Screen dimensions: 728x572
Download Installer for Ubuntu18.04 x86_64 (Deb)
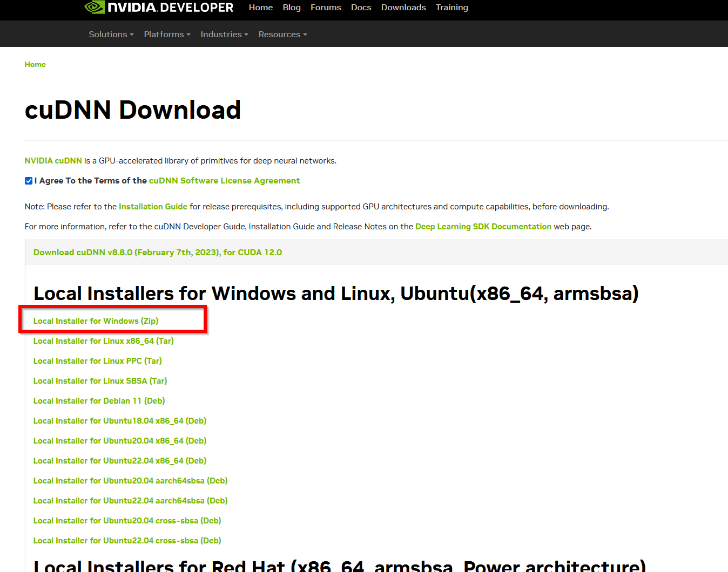click(120, 421)
